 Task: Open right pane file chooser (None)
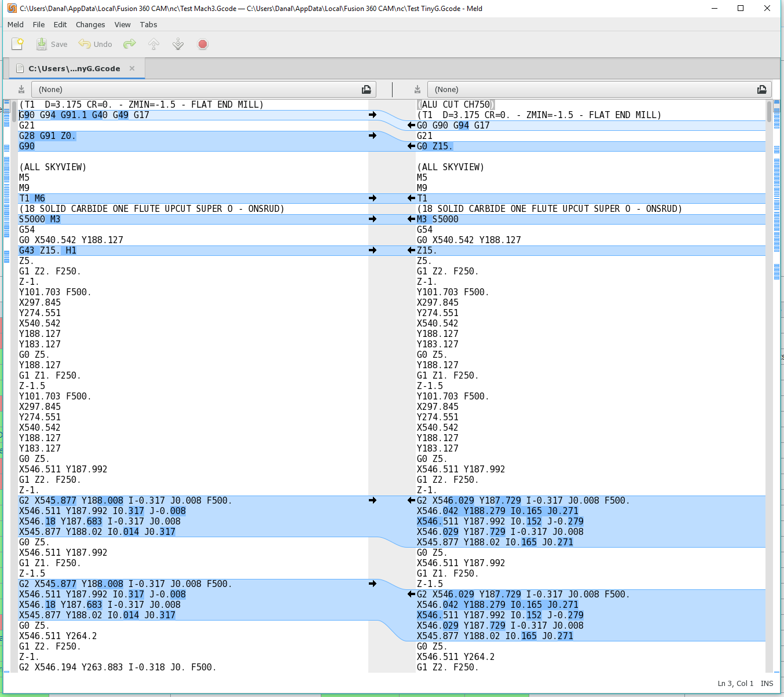[x=599, y=89]
